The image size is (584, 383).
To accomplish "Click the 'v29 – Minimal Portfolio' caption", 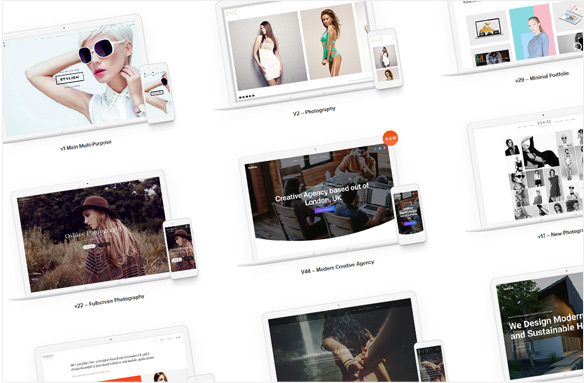I will (x=542, y=77).
